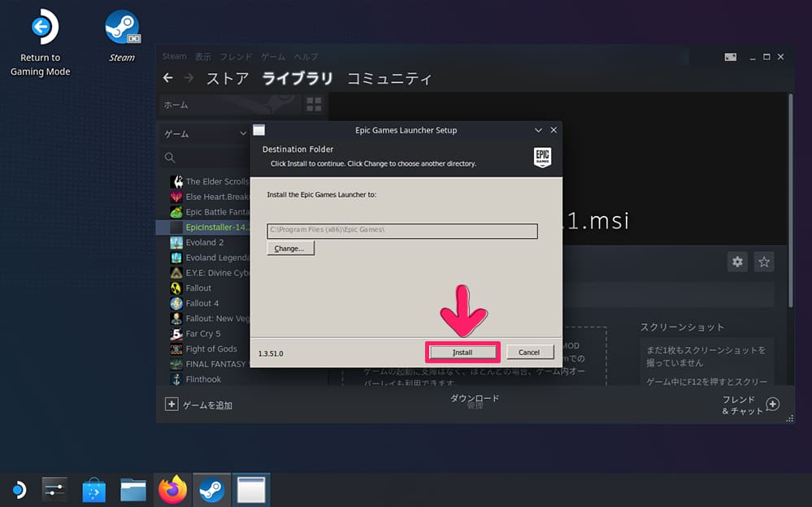Screen dimensions: 812x507
Task: Open the コミュニティ tab in Steam
Action: (x=389, y=78)
